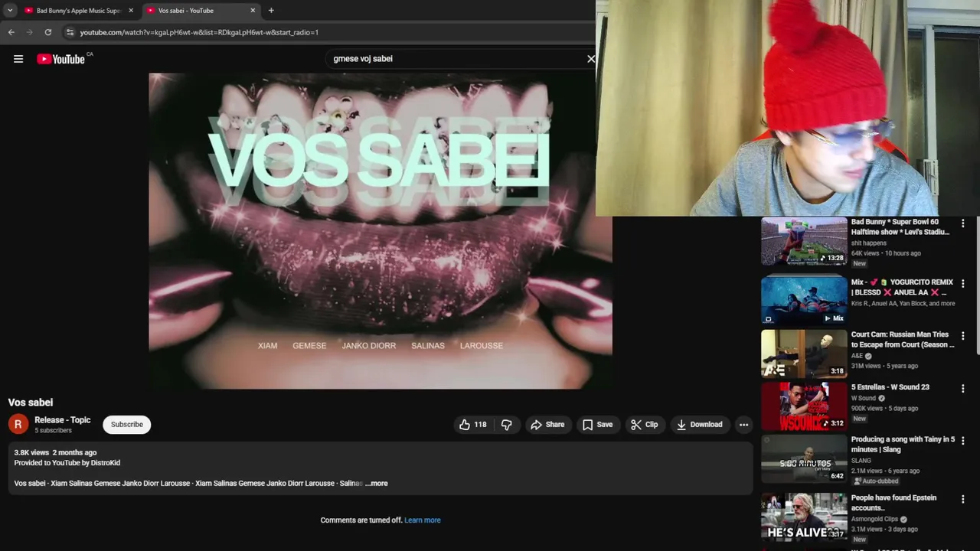The image size is (980, 551).
Task: Click the A&E channel name
Action: pos(857,356)
